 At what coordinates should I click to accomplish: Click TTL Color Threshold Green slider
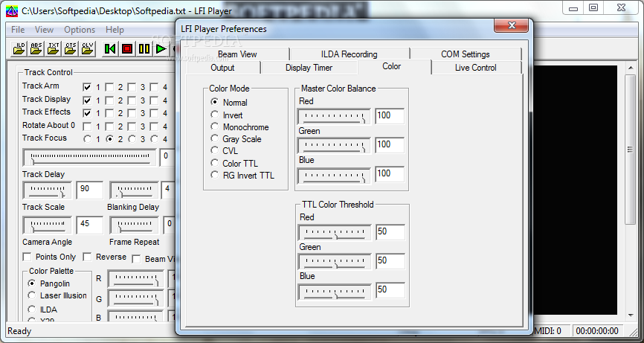coord(335,262)
